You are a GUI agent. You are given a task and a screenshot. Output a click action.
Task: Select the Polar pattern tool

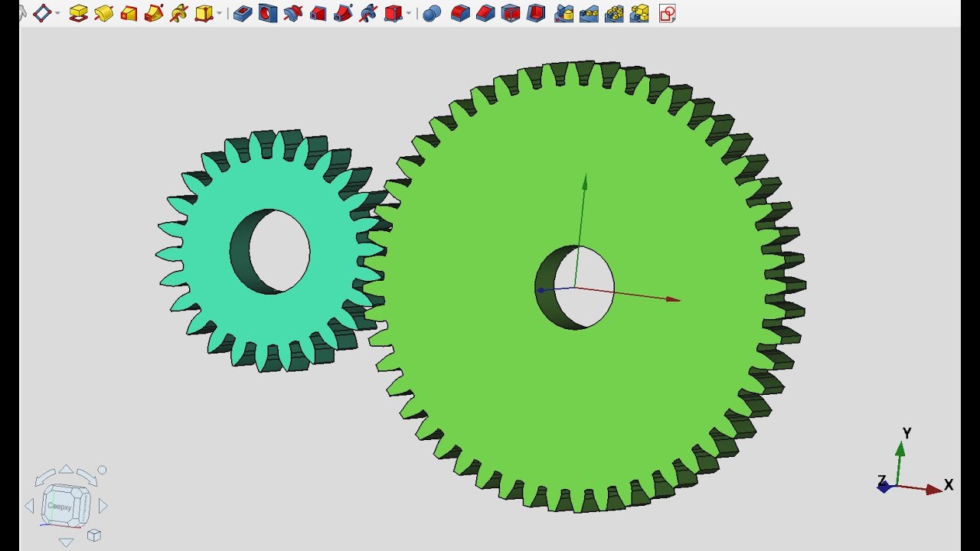click(614, 13)
